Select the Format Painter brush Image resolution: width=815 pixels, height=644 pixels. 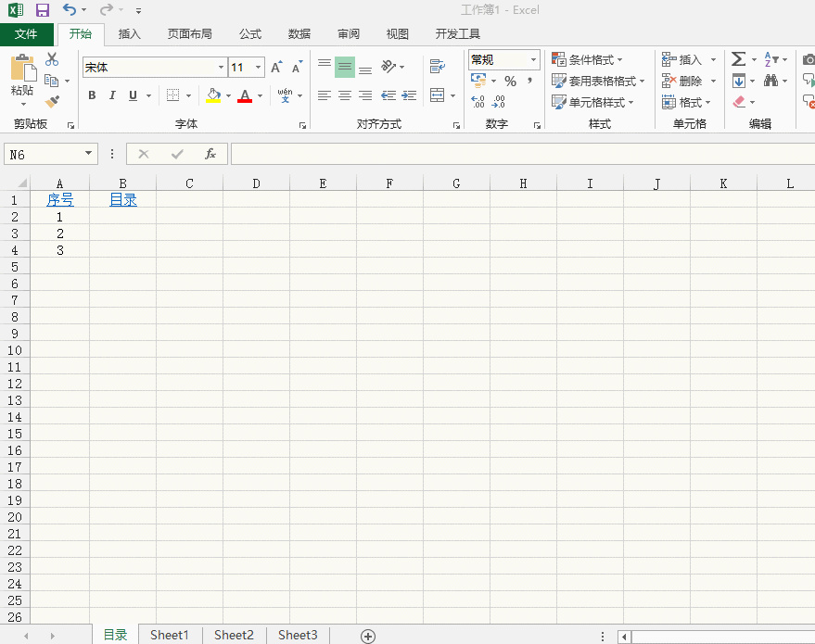click(52, 101)
